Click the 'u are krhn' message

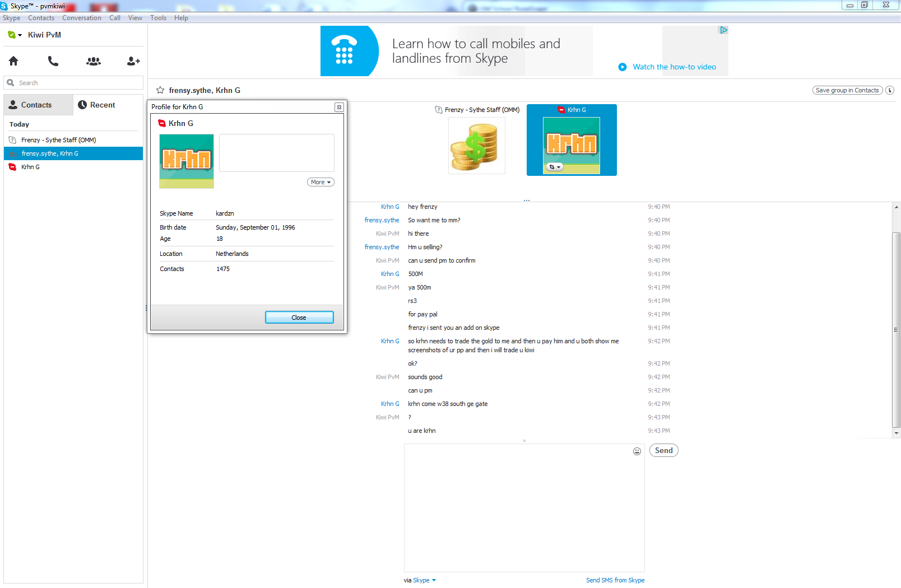pos(422,431)
